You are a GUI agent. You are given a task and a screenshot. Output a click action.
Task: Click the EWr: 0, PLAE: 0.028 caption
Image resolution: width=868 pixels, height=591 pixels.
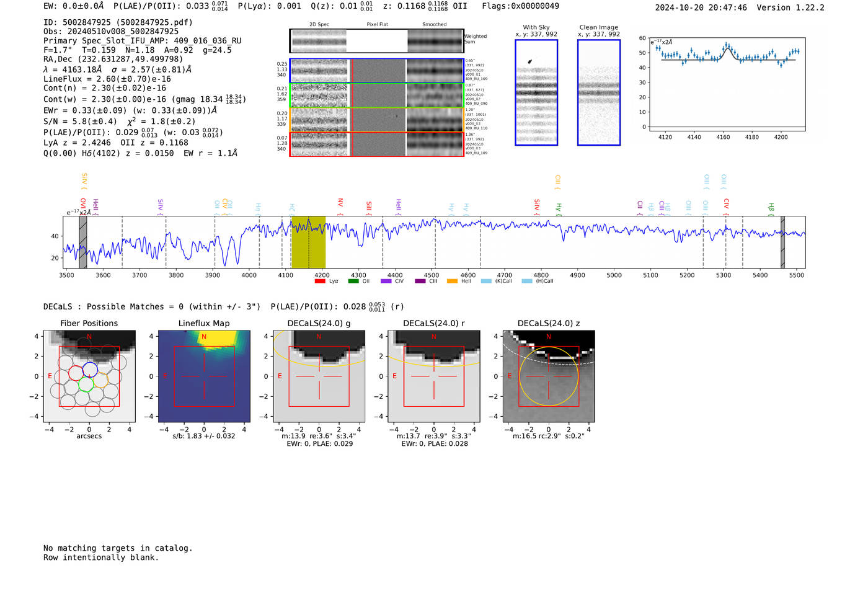(x=435, y=443)
